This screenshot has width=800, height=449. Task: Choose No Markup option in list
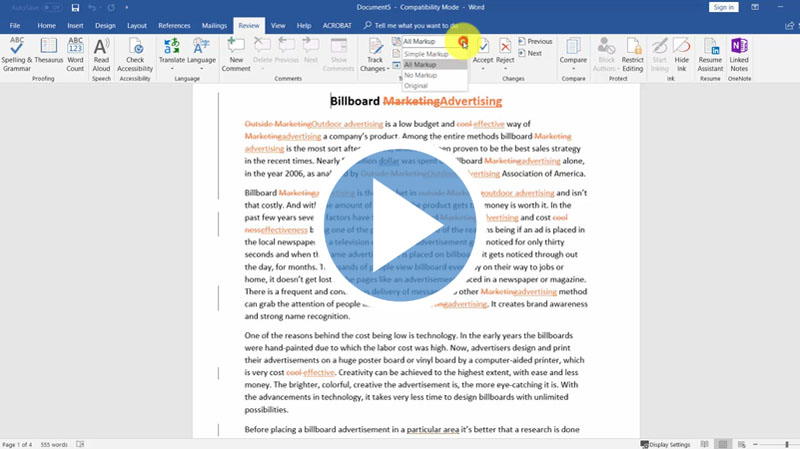419,75
